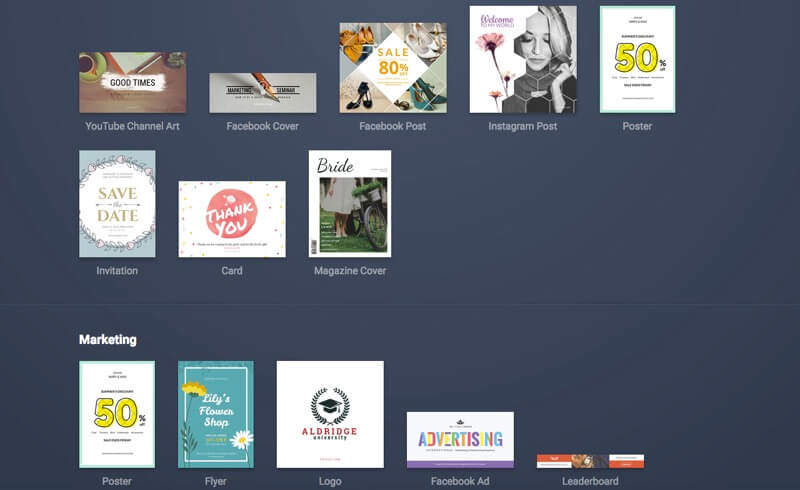Select the Leaderboard banner thumbnail
This screenshot has width=800, height=490.
tap(590, 461)
